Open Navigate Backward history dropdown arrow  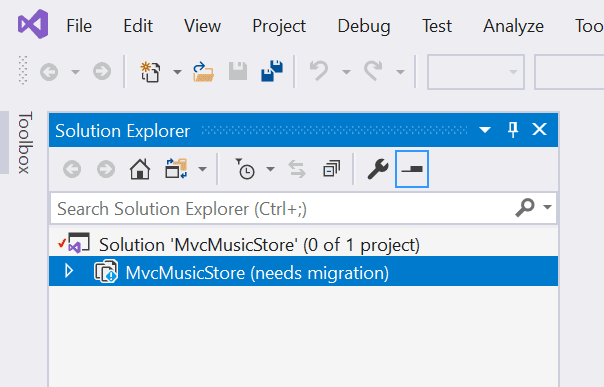click(x=76, y=72)
